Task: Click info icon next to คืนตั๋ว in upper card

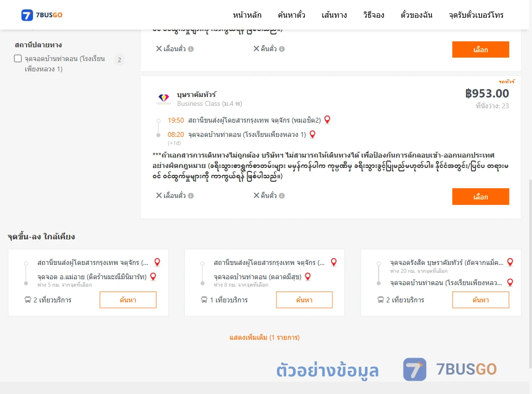Action: 282,49
